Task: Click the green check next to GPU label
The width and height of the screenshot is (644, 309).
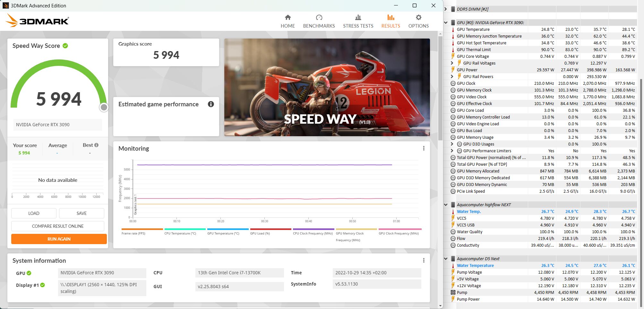Action: tap(29, 273)
